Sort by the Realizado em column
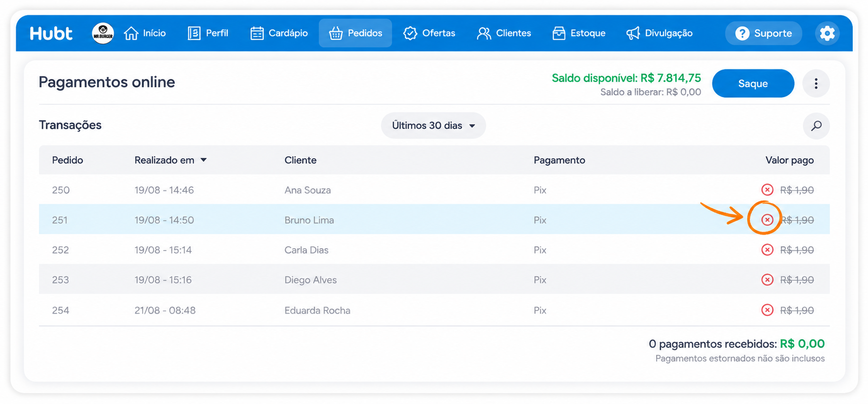Viewport: 868px width, 404px height. 171,160
